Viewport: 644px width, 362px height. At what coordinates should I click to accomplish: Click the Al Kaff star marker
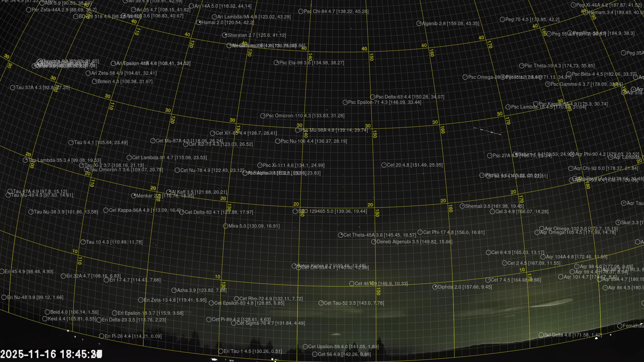coord(169,192)
